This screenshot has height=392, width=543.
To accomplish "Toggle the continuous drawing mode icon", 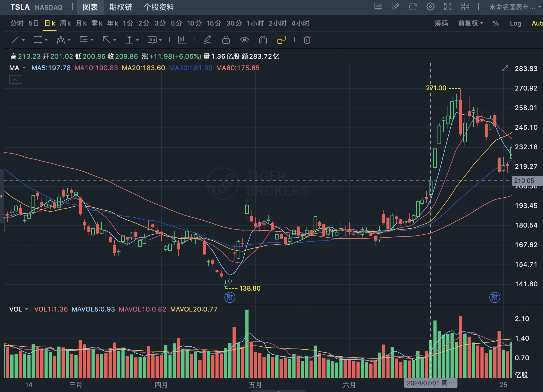I will pos(282,40).
